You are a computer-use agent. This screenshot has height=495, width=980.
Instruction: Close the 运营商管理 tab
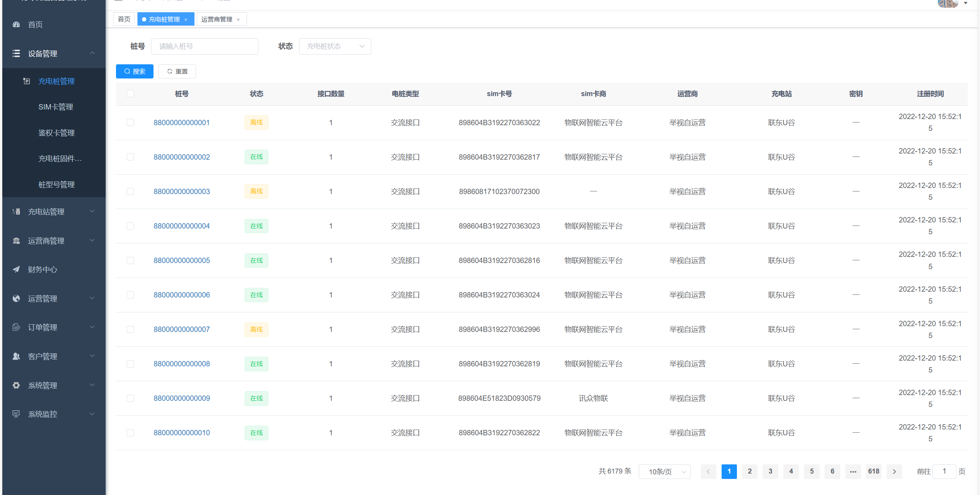(x=238, y=20)
